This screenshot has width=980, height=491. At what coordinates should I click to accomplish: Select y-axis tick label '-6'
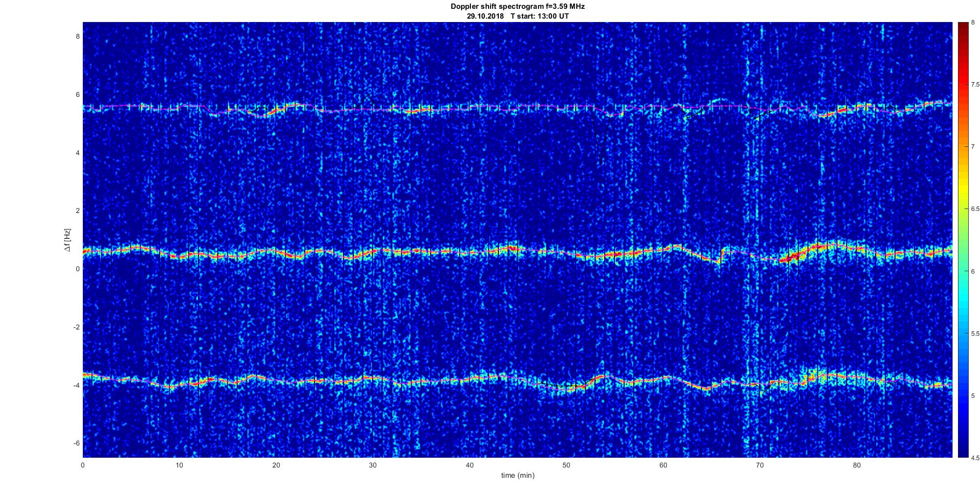pos(76,443)
